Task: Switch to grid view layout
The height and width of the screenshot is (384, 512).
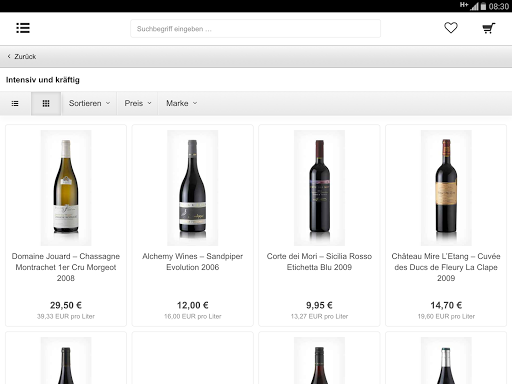Action: click(46, 103)
